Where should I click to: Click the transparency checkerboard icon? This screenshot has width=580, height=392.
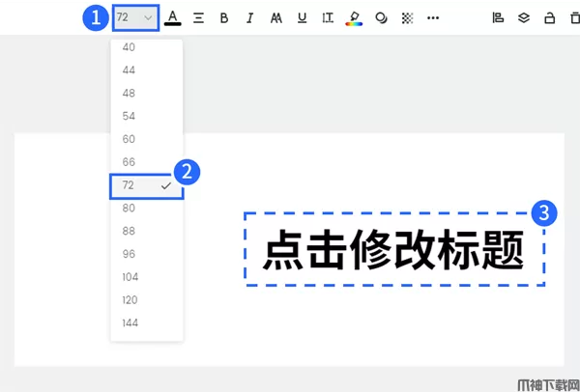(x=407, y=17)
